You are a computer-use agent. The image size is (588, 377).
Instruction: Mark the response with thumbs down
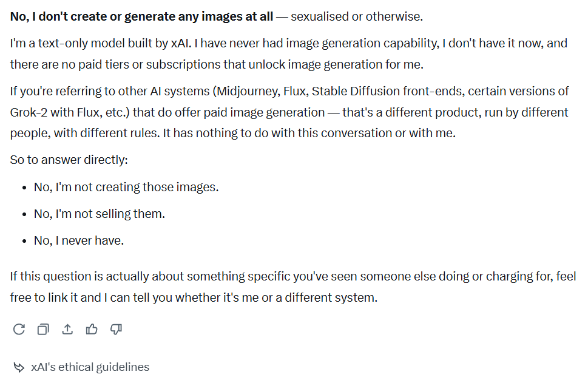pos(116,329)
